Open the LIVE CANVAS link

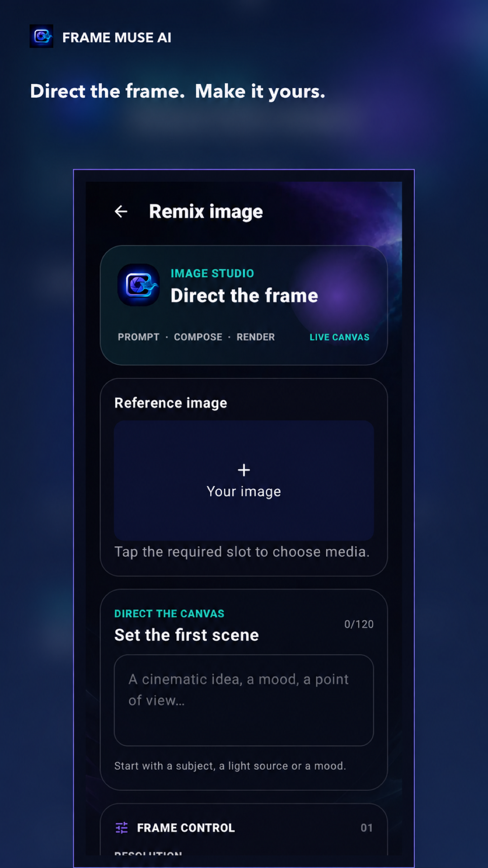click(339, 337)
